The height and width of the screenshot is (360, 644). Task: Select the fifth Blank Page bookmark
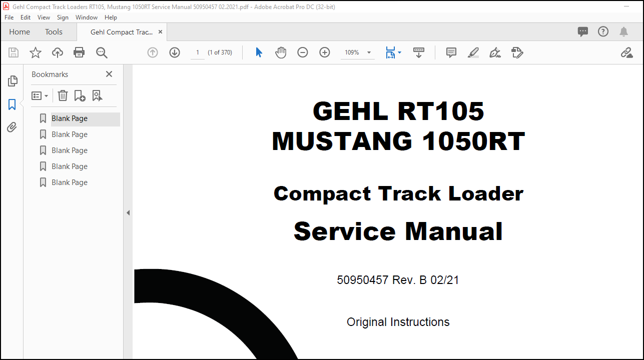[70, 182]
